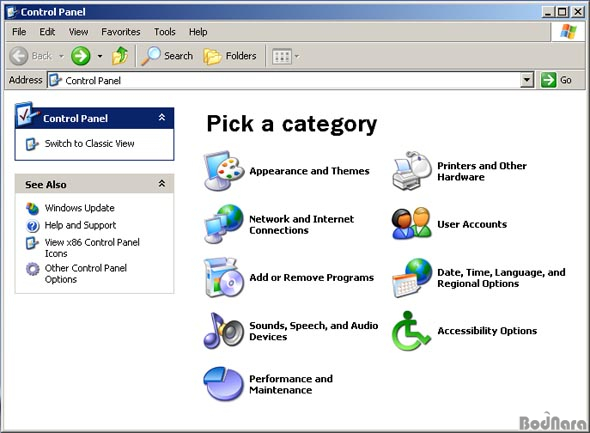Click Printers and Other Hardware text link
590x433 pixels.
pos(482,172)
